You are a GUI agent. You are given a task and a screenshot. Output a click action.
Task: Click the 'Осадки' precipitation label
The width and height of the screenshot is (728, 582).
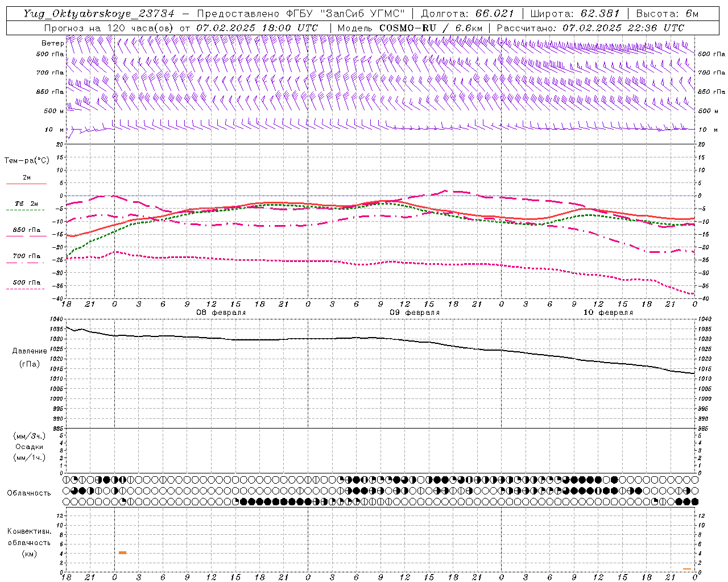coord(30,447)
